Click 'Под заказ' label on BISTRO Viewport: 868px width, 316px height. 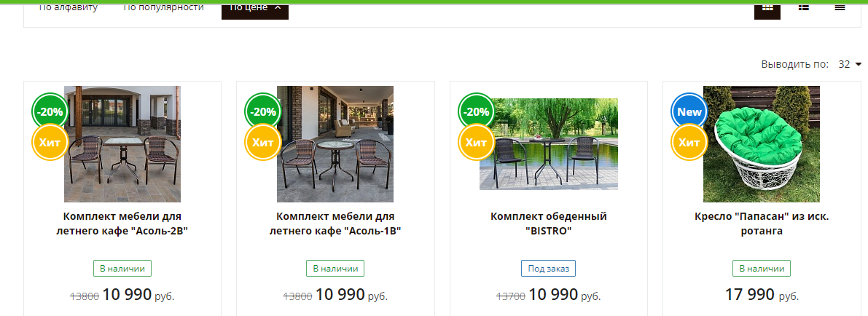coord(549,269)
